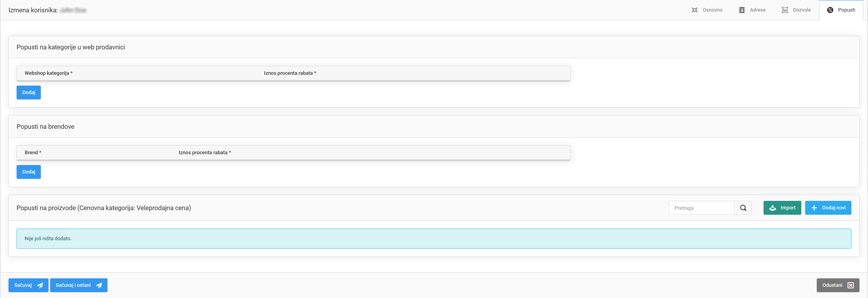Select the Popusti tab

(841, 10)
